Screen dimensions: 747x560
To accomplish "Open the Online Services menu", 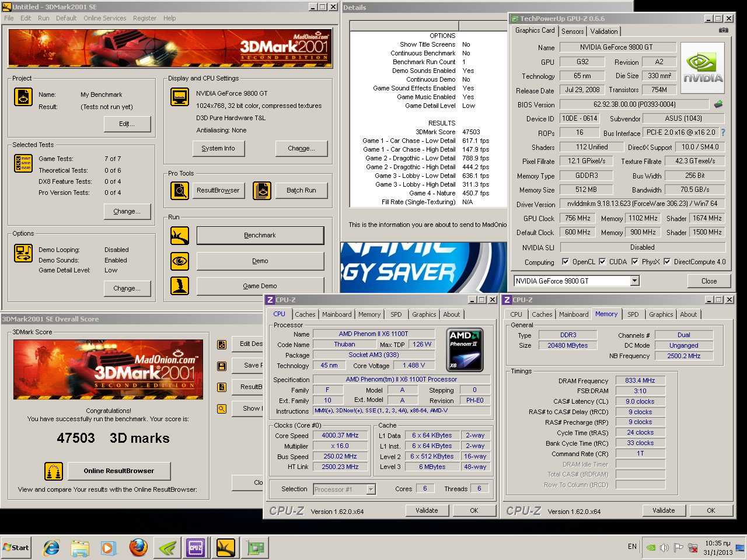I will coord(104,18).
